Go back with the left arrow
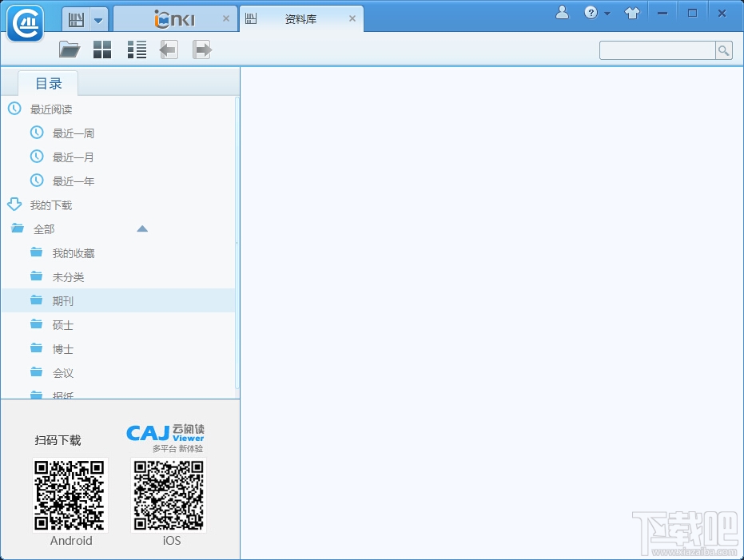 point(169,50)
